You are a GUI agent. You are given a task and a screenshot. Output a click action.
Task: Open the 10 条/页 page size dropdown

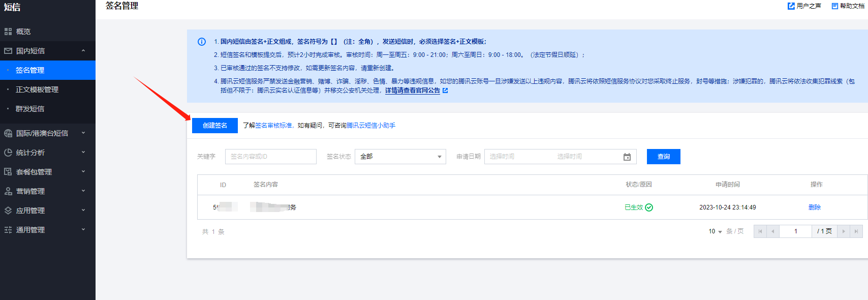coord(716,231)
